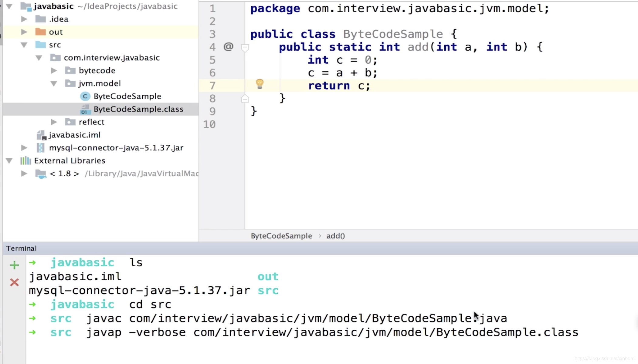The width and height of the screenshot is (638, 364).
Task: Click the 'return c;' statement
Action: (339, 86)
